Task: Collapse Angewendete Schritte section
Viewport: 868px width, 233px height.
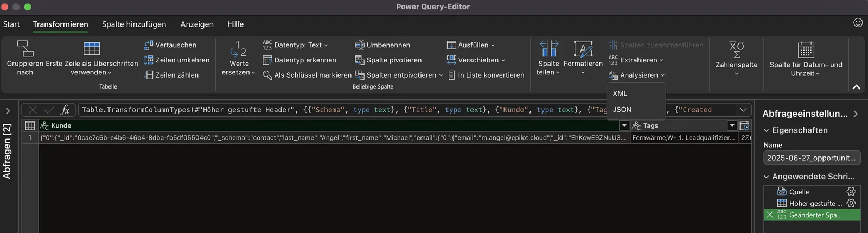Action: [766, 177]
